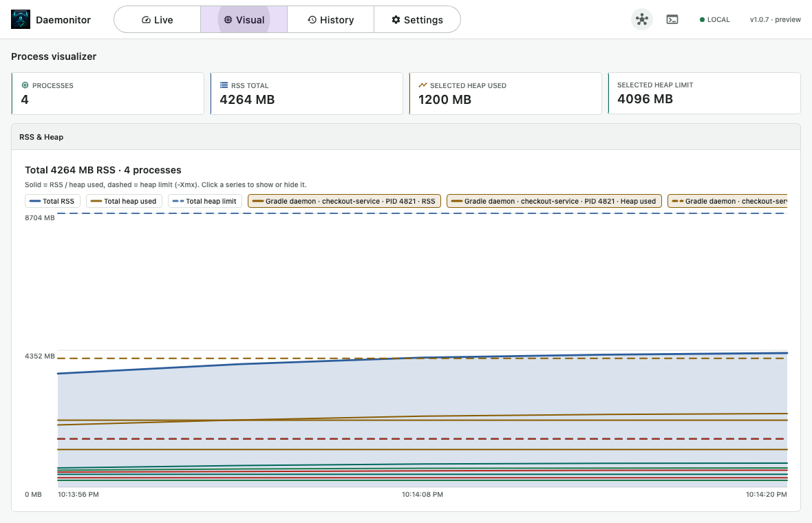
Task: Select the Visual tab
Action: 244,20
